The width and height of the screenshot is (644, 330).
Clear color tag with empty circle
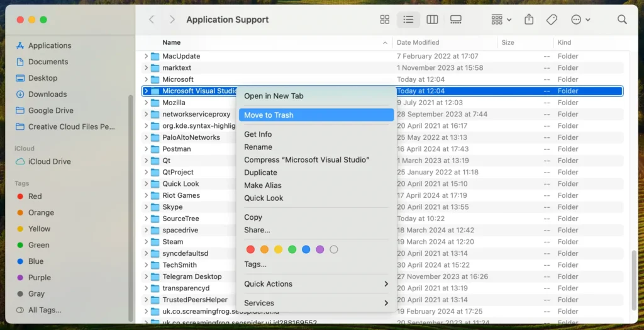coord(334,249)
